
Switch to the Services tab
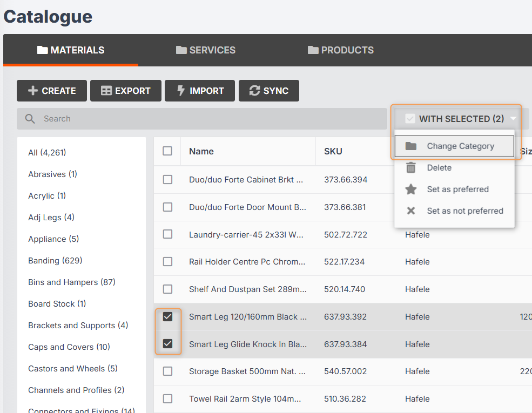[x=206, y=50]
